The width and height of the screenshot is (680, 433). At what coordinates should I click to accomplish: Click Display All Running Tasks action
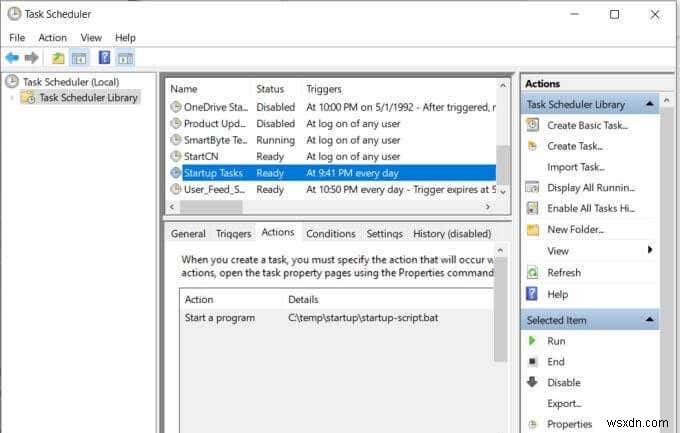(x=591, y=188)
